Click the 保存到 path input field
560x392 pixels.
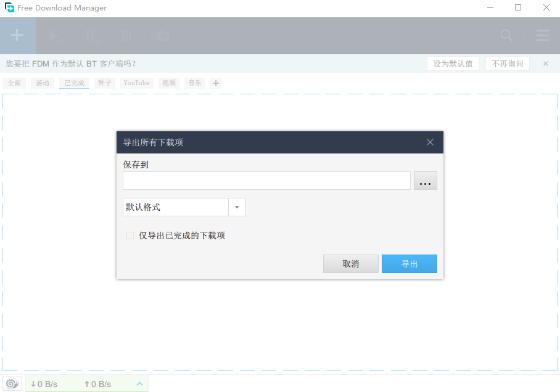266,181
